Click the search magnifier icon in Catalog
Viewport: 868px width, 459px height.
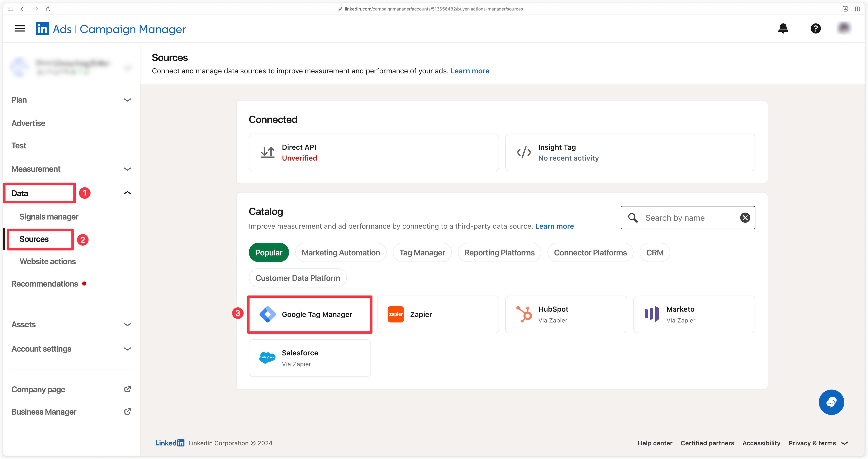pos(633,218)
